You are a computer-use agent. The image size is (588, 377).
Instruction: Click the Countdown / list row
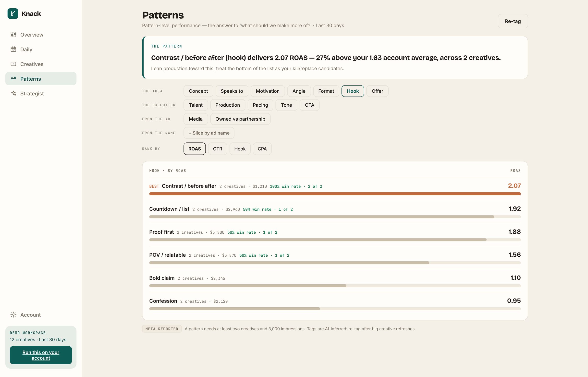335,212
